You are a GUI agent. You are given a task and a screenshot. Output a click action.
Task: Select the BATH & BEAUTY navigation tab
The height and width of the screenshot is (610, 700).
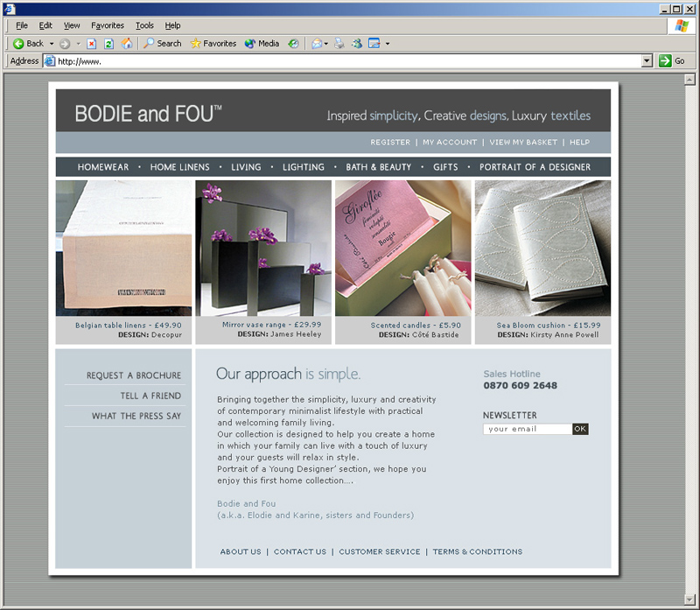coord(379,167)
